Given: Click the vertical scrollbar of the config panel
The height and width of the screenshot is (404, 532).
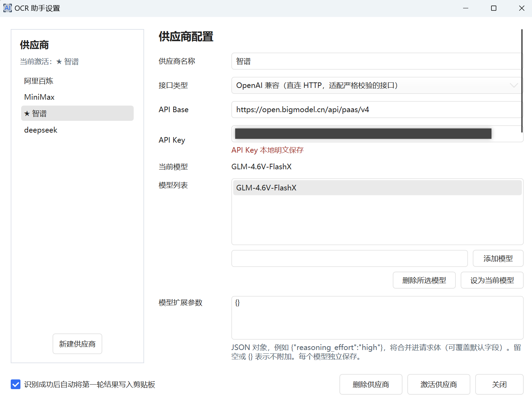Looking at the screenshot, I should [x=522, y=81].
